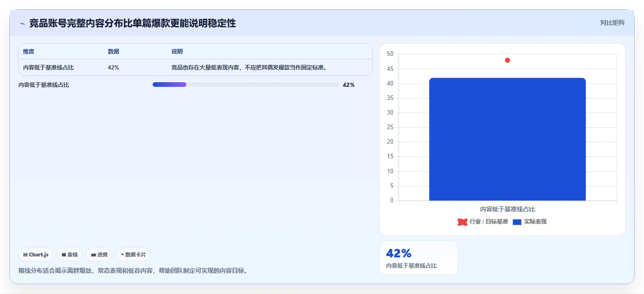The image size is (644, 294).
Task: Select the 进度 tag chip
Action: click(99, 255)
